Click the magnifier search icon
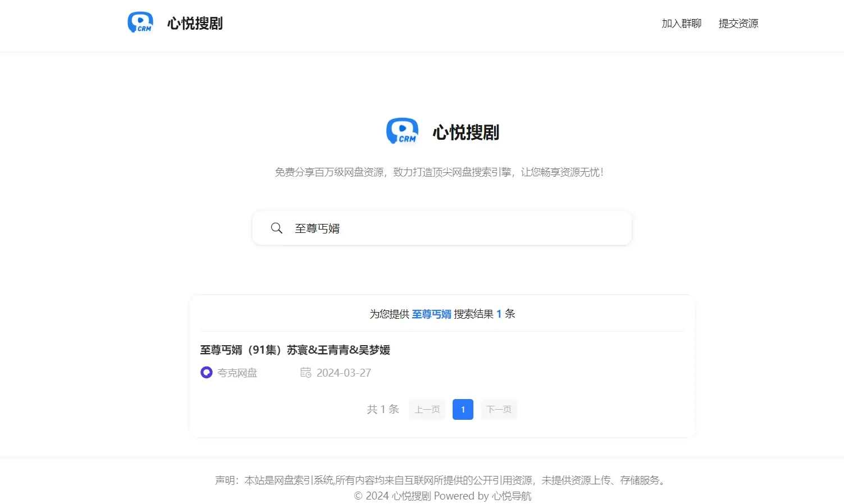844x504 pixels. click(276, 228)
